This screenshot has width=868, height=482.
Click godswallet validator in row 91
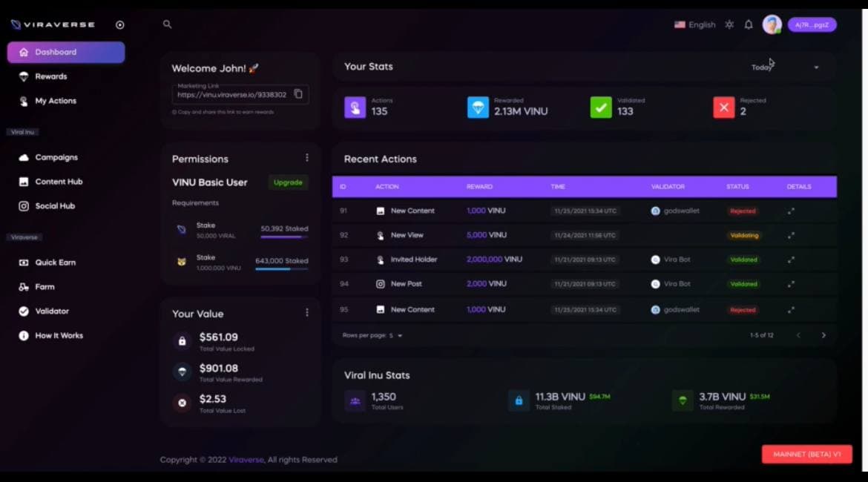675,211
